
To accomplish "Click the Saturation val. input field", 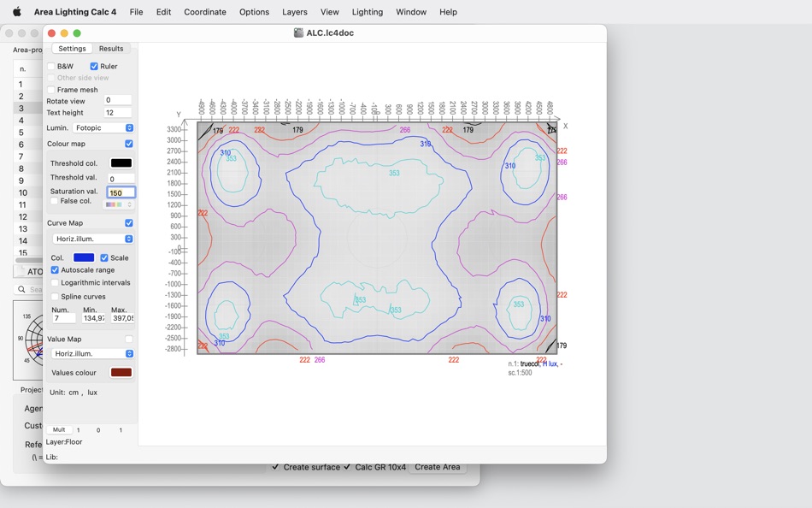I will 121,192.
